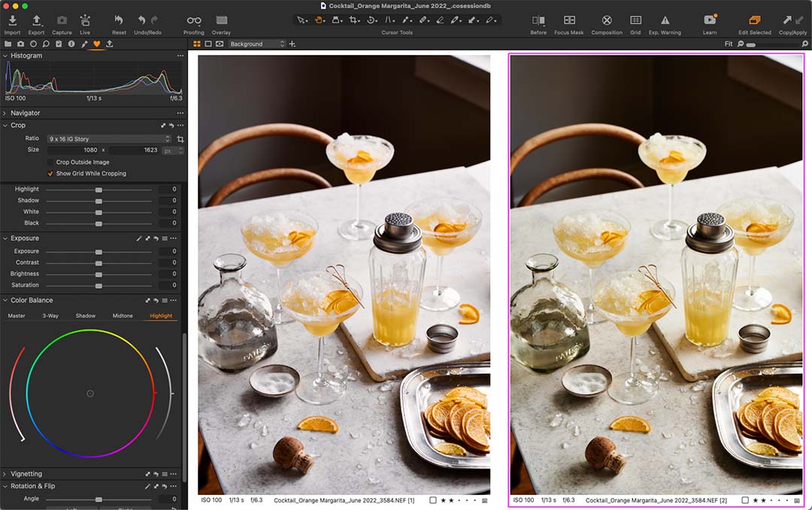Click the Undo arrow icon
Screen dimensions: 812x510
(x=141, y=20)
